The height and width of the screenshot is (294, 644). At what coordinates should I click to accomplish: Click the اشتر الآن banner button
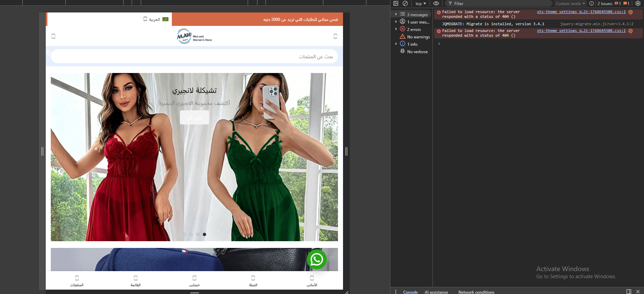[x=194, y=118]
